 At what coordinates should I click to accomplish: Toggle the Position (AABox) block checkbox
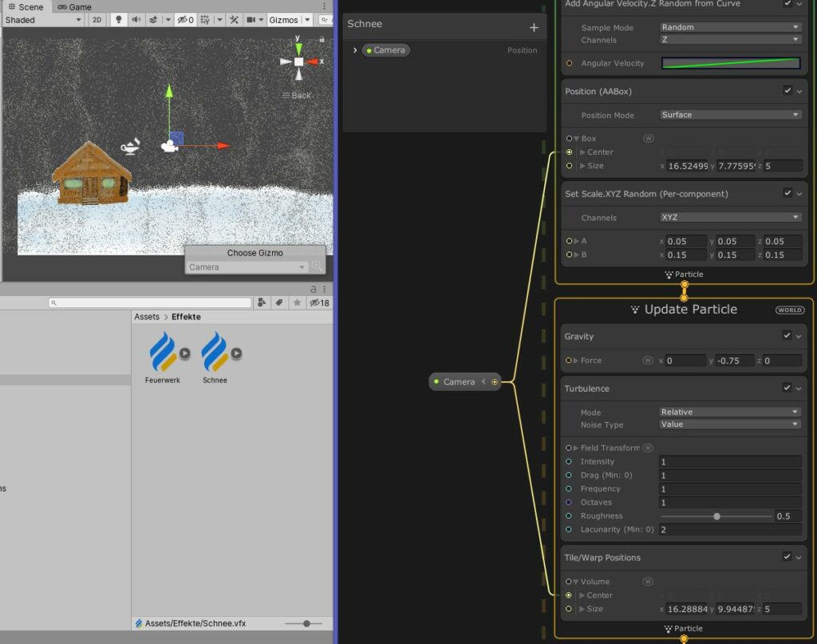787,91
